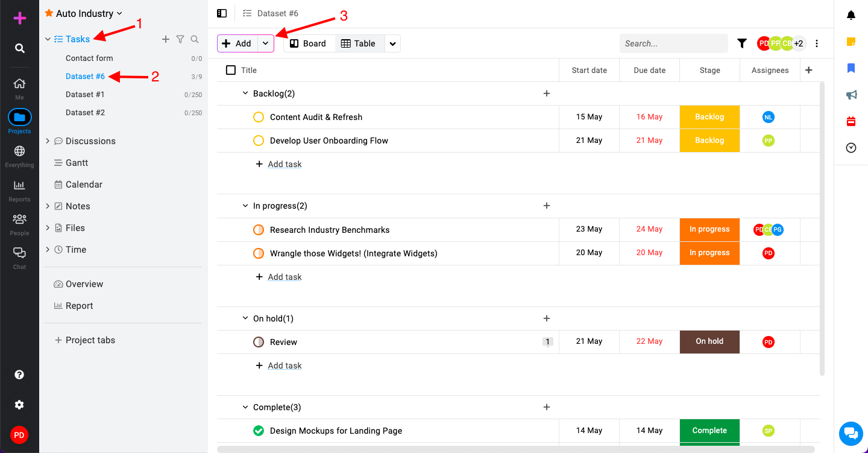Collapse the Backlog(2) group

point(245,93)
